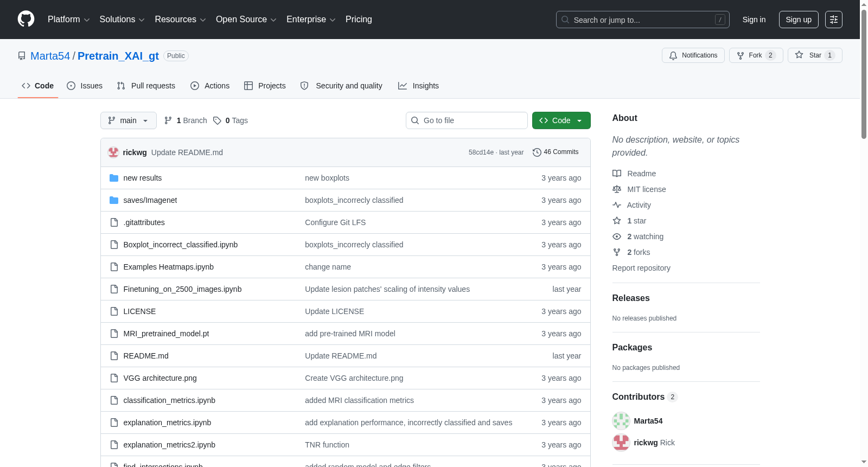Open the GitHub homepage logo
The width and height of the screenshot is (868, 467).
click(26, 19)
